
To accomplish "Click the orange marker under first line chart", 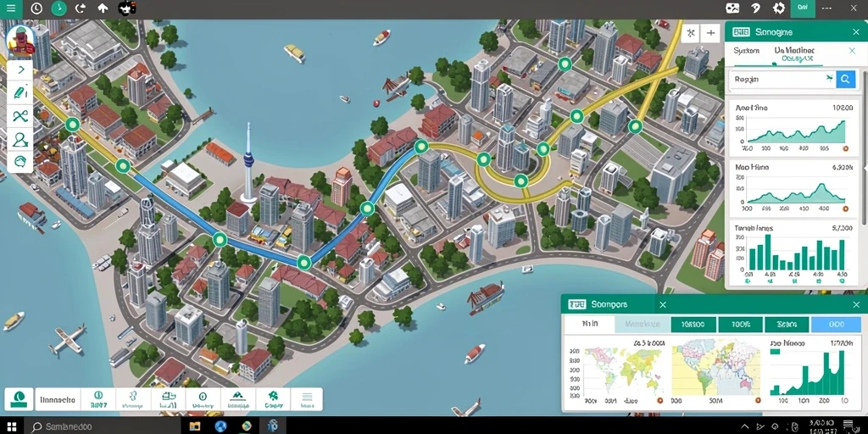I will tap(845, 149).
